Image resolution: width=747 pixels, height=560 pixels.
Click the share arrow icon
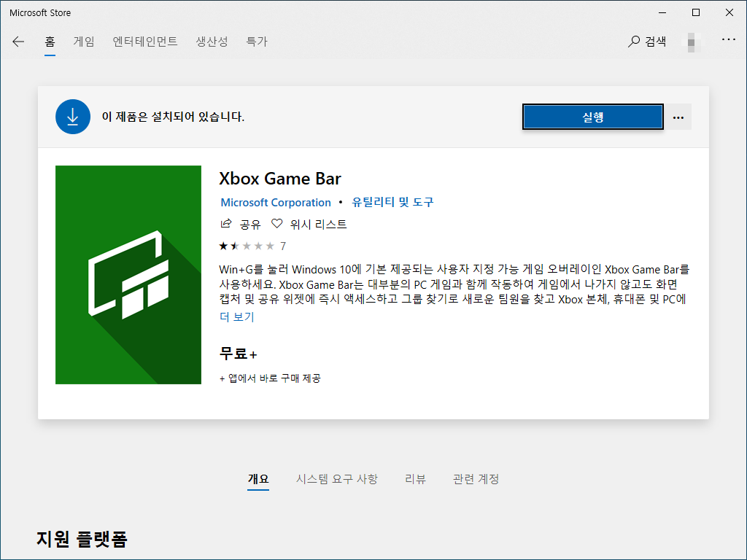[226, 223]
